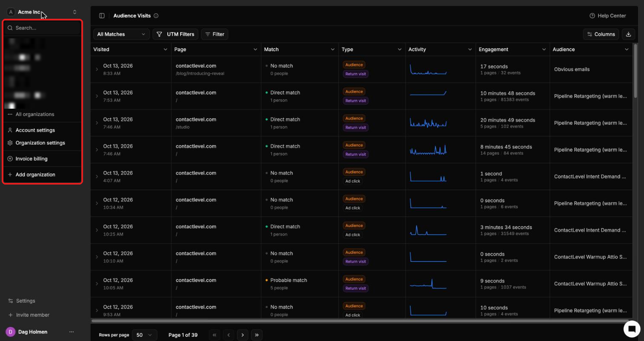Open the Visited column menu
644x341 pixels.
pos(165,49)
